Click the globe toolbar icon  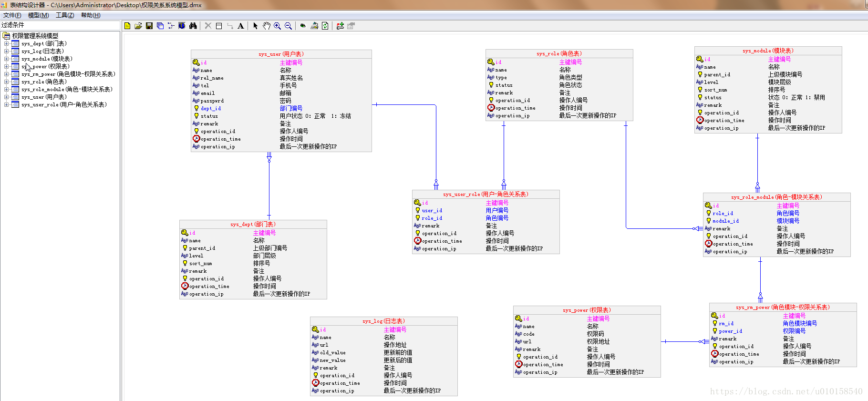click(182, 26)
